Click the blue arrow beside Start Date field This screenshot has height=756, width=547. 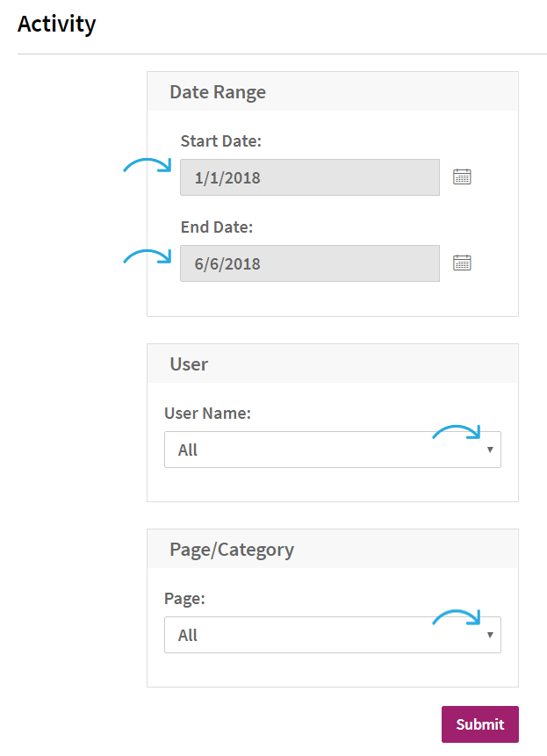coord(148,165)
